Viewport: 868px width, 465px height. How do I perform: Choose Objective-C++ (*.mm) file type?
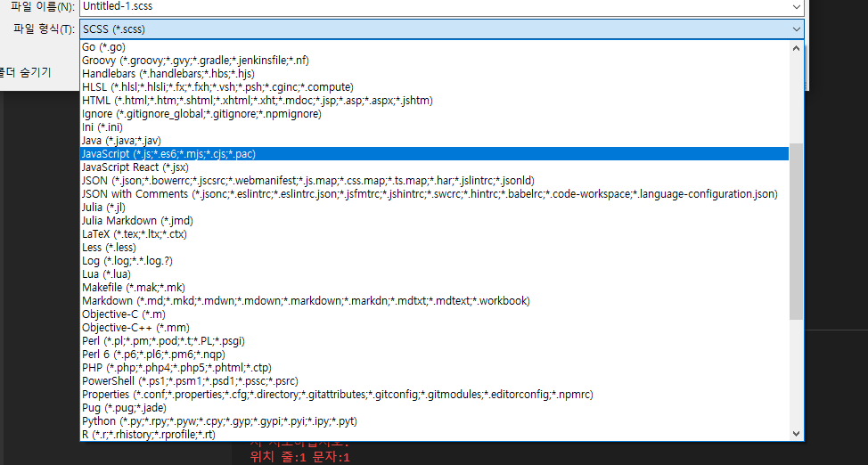tap(435, 327)
